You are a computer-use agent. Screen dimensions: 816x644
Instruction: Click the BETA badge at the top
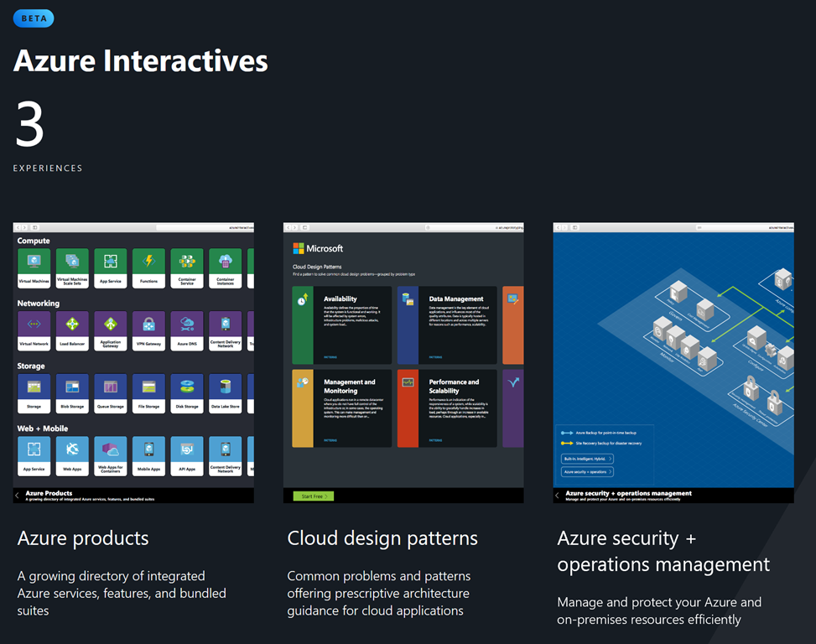tap(34, 18)
